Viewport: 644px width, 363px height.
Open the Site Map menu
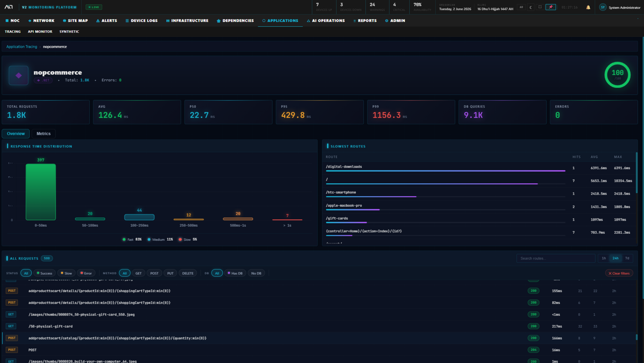[75, 21]
